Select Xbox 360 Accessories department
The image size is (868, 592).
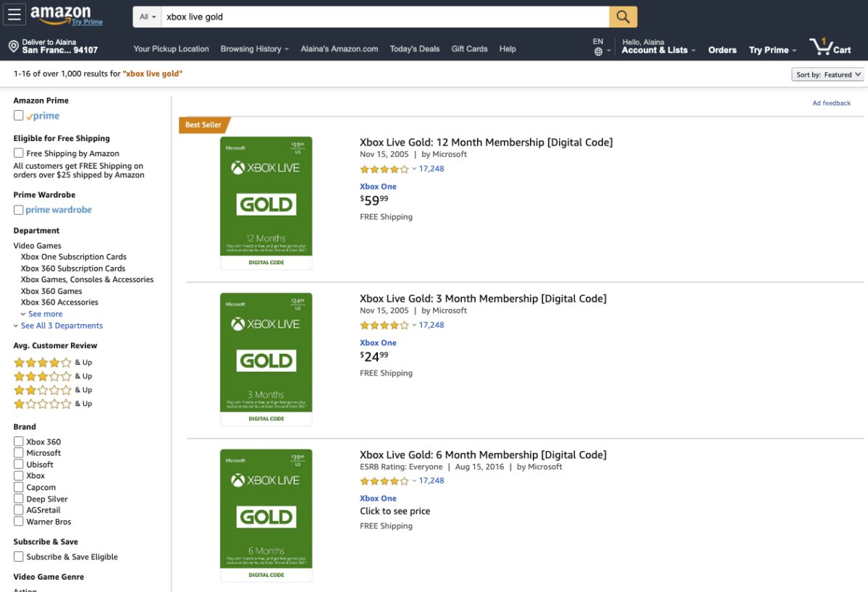(x=59, y=302)
